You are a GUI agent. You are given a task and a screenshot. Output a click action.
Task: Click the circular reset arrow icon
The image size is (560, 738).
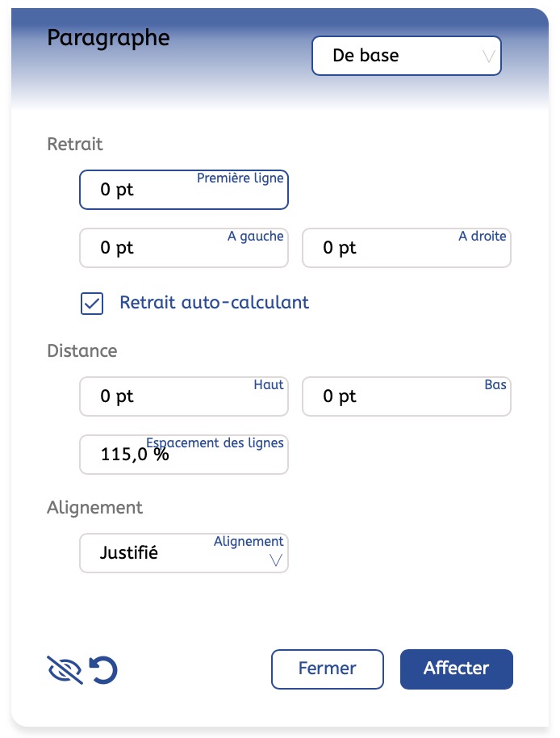click(103, 669)
